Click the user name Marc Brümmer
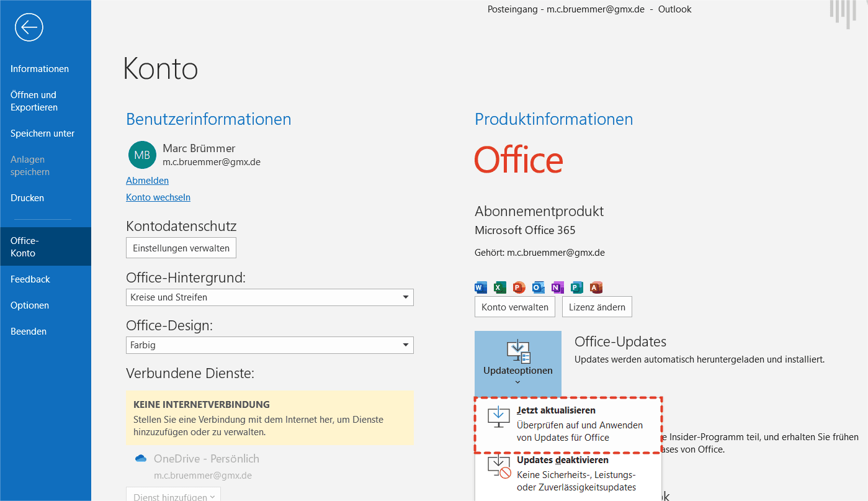868x501 pixels. (199, 148)
